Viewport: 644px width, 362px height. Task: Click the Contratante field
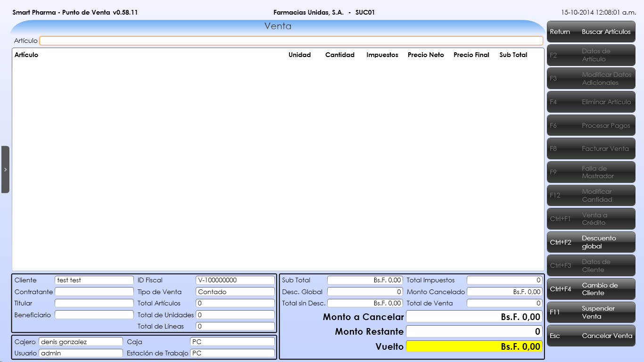pyautogui.click(x=94, y=292)
